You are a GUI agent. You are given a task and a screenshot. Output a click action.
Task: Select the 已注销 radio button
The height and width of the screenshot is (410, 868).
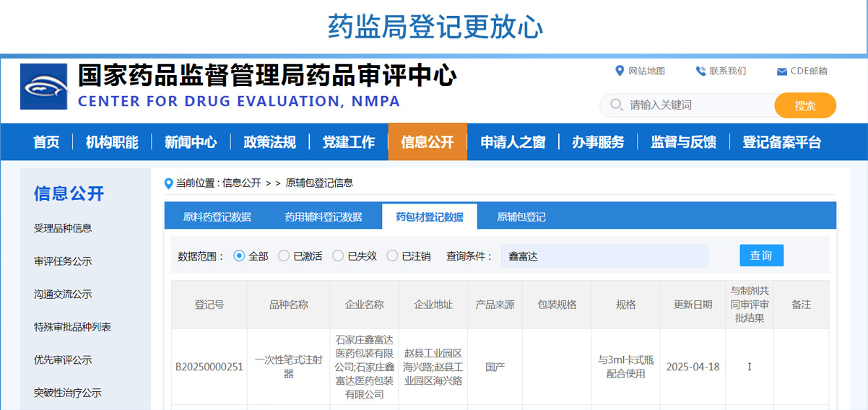tap(392, 256)
